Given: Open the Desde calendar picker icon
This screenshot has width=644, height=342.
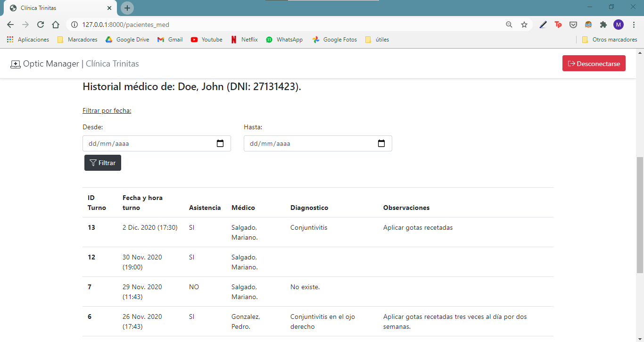Looking at the screenshot, I should pos(220,143).
